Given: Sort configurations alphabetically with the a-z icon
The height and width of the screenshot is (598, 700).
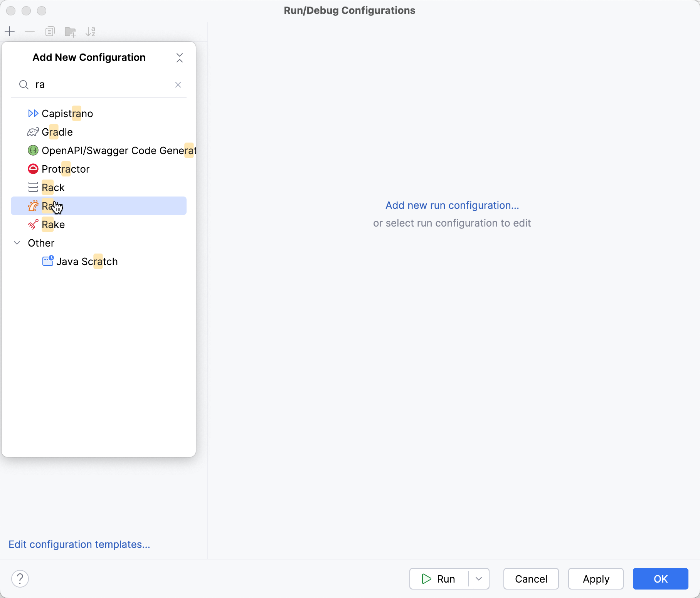Looking at the screenshot, I should (x=91, y=31).
